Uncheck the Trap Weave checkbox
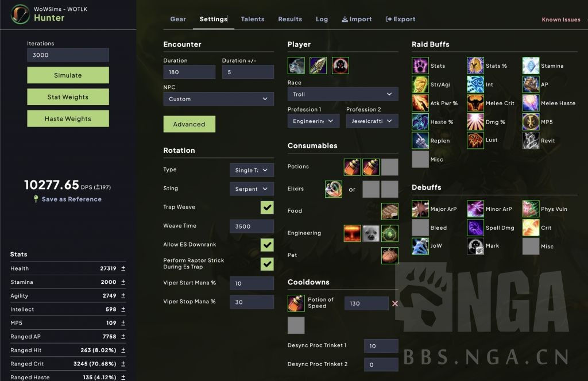The height and width of the screenshot is (381, 588). pos(267,207)
